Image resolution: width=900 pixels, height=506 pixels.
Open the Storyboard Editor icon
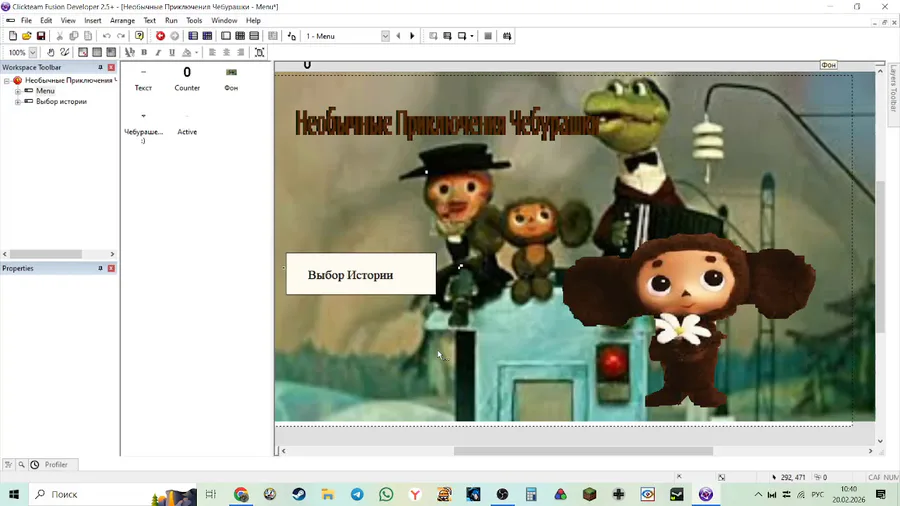pyautogui.click(x=193, y=36)
